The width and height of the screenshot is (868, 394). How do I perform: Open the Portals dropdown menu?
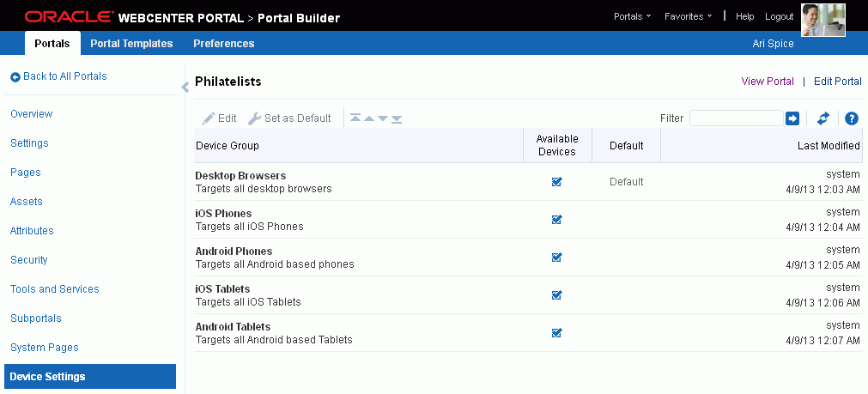tap(632, 16)
